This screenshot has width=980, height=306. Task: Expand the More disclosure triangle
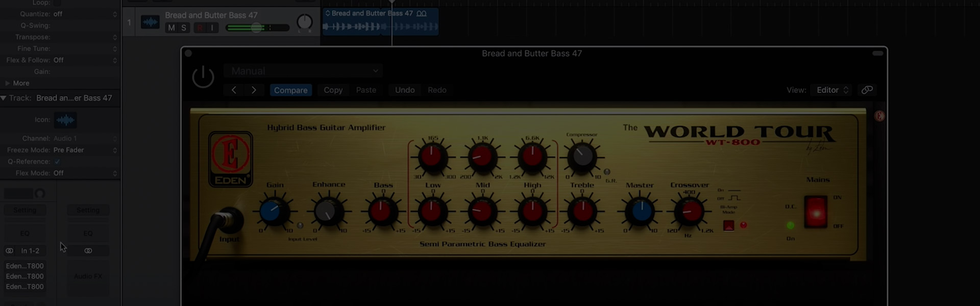pos(8,83)
